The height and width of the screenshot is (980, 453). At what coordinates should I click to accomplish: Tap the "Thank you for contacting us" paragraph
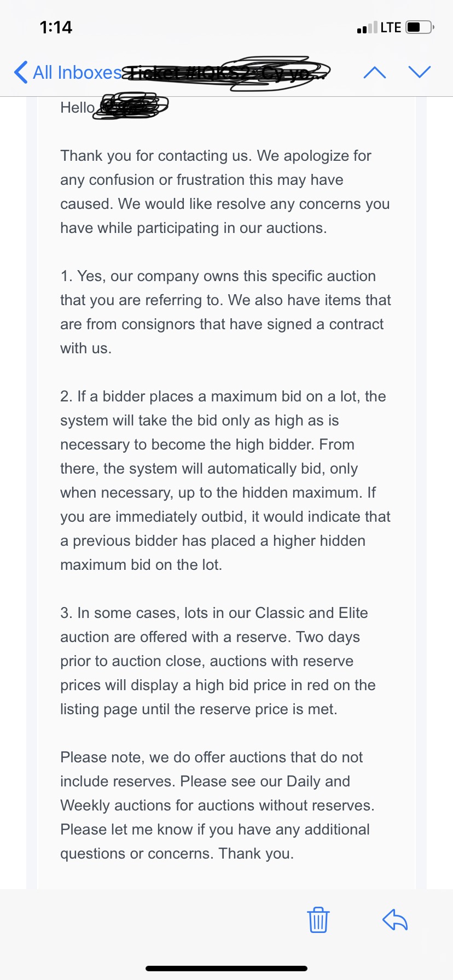click(225, 192)
